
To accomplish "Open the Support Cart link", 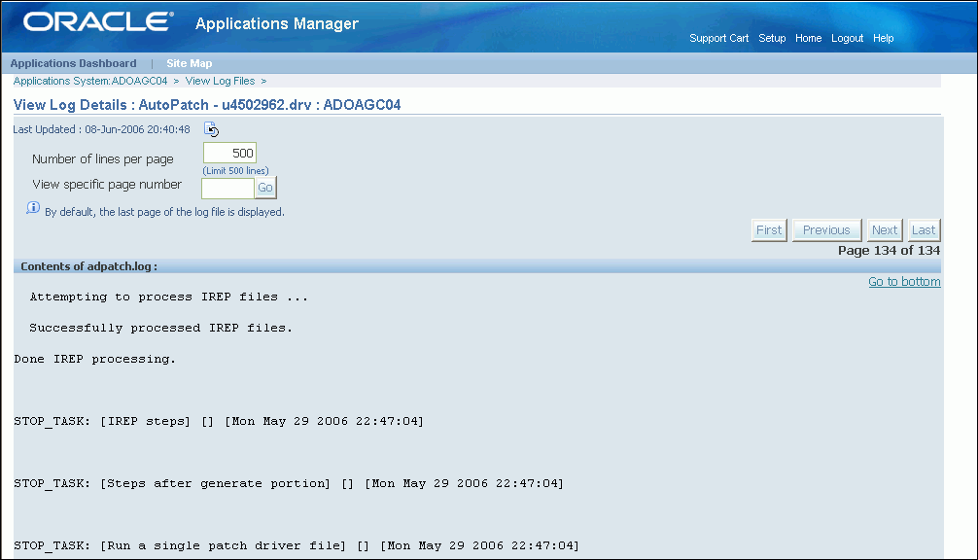I will coord(718,38).
